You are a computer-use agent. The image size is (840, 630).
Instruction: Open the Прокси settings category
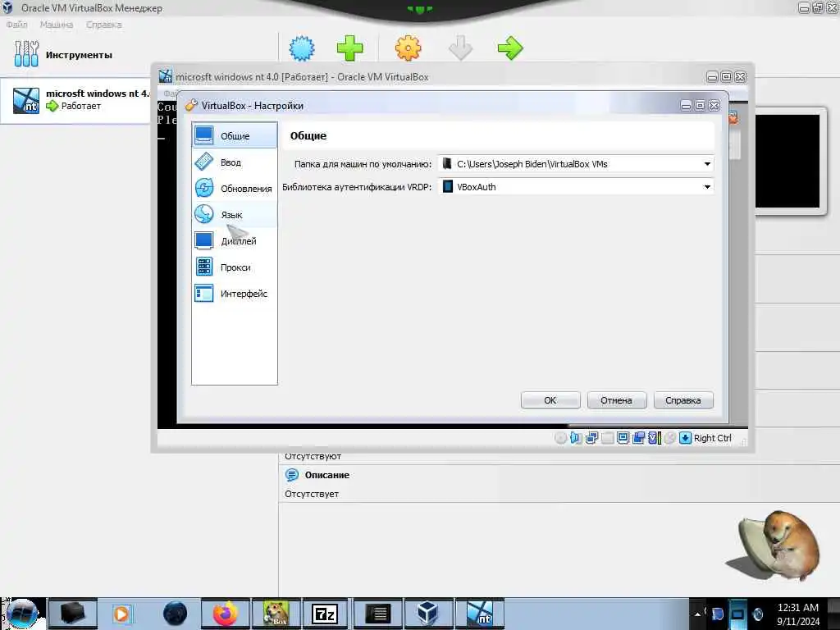pos(234,267)
